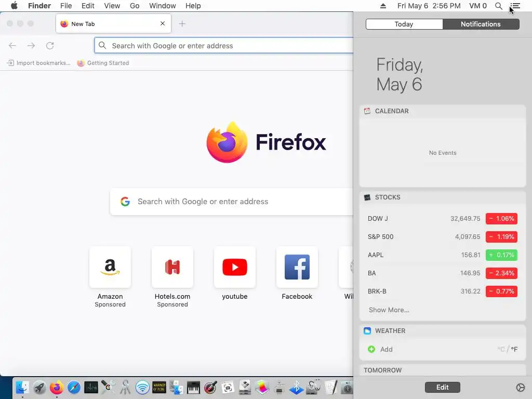Open Safari compass icon in Dock
Screen dimensions: 532x399
(74, 387)
